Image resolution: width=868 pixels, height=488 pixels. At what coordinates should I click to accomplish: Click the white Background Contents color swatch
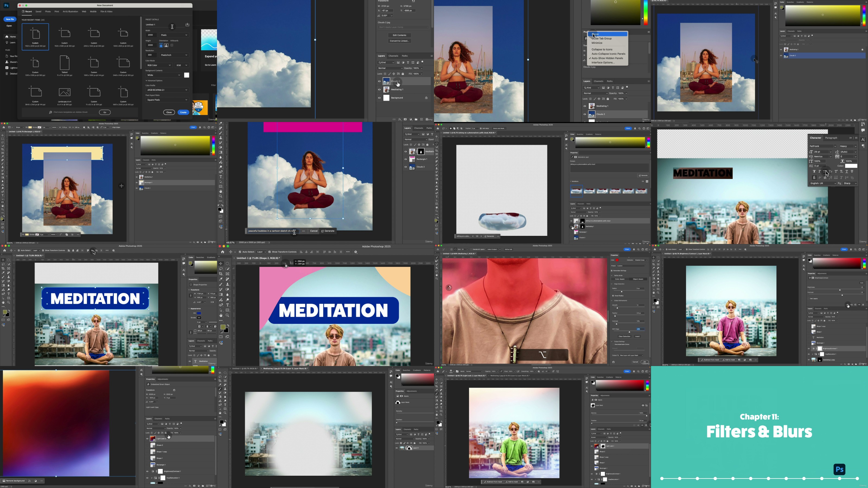186,75
